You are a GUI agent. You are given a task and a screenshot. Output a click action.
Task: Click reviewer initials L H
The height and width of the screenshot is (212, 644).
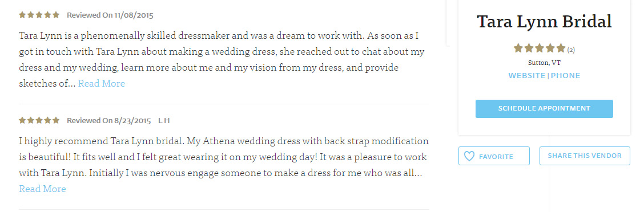[164, 121]
